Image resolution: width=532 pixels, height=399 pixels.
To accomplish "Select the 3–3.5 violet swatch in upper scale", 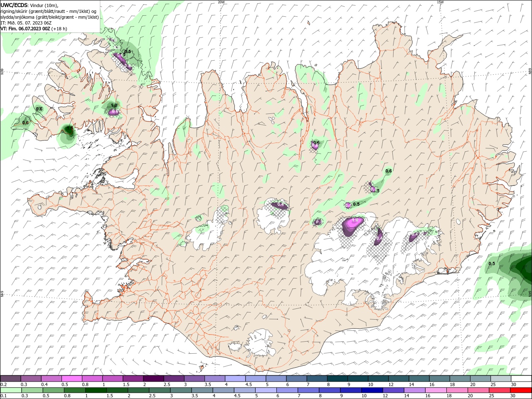I will 195,379.
